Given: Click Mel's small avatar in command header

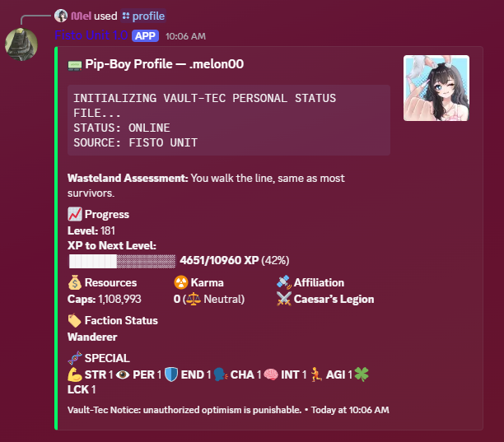Looking at the screenshot, I should [x=61, y=16].
